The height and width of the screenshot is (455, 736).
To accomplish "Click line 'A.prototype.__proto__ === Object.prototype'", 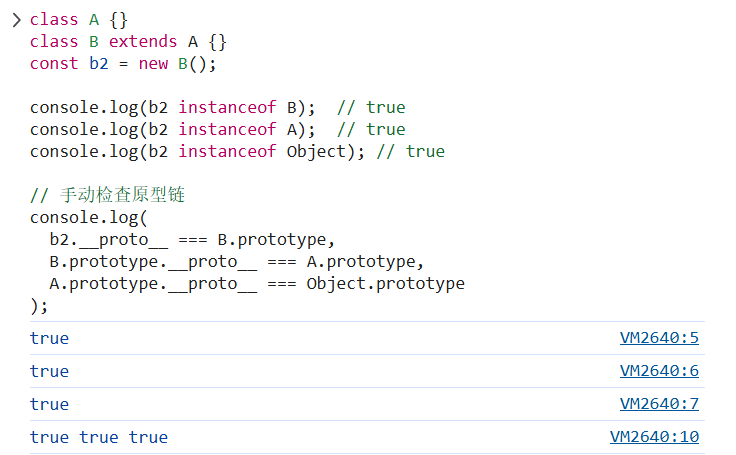I will (x=257, y=284).
